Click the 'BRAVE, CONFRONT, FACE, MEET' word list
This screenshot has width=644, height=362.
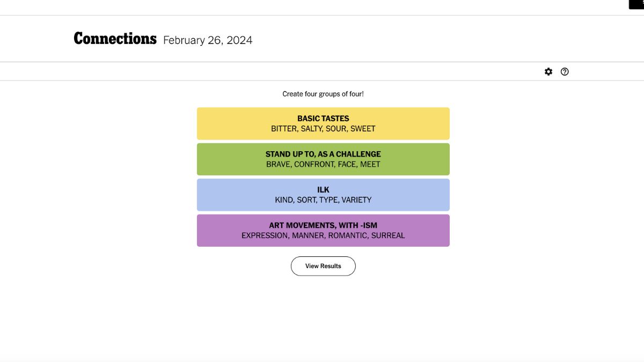[323, 164]
